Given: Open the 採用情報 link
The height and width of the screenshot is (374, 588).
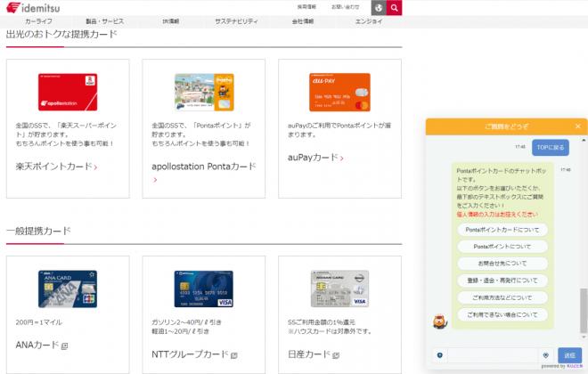Looking at the screenshot, I should point(306,7).
